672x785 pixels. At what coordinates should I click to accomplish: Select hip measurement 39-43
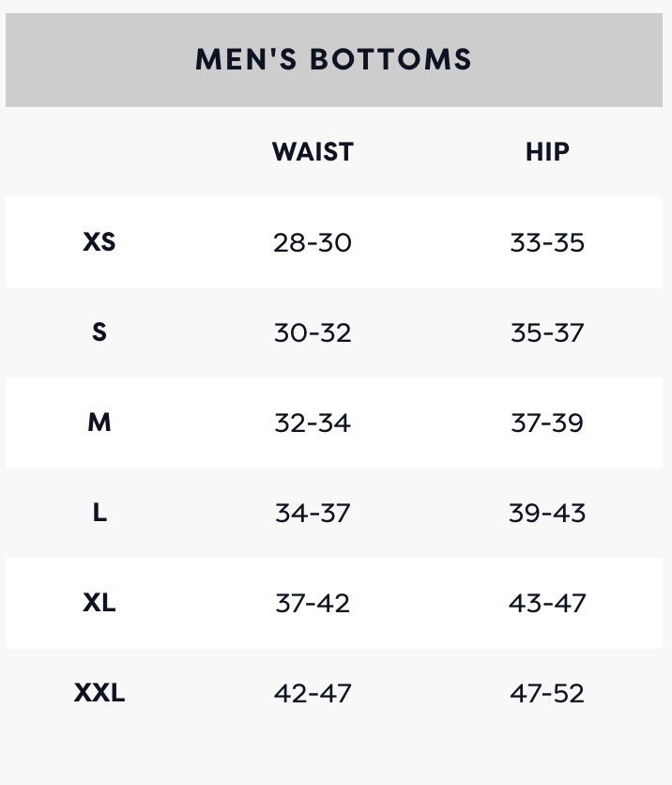547,513
